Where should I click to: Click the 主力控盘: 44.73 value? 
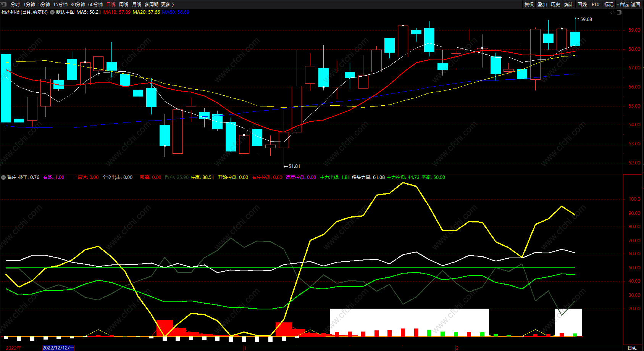(x=403, y=177)
